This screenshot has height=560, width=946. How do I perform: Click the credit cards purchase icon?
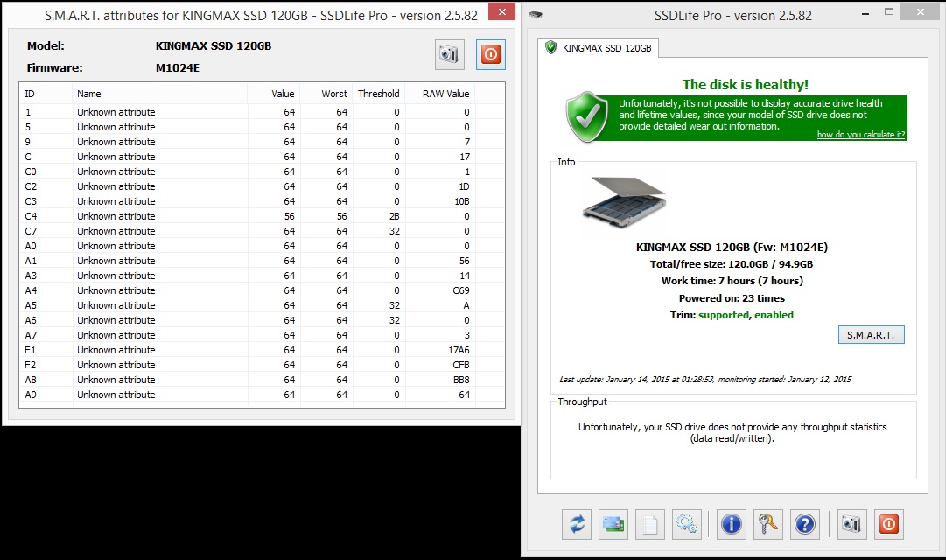tap(613, 524)
